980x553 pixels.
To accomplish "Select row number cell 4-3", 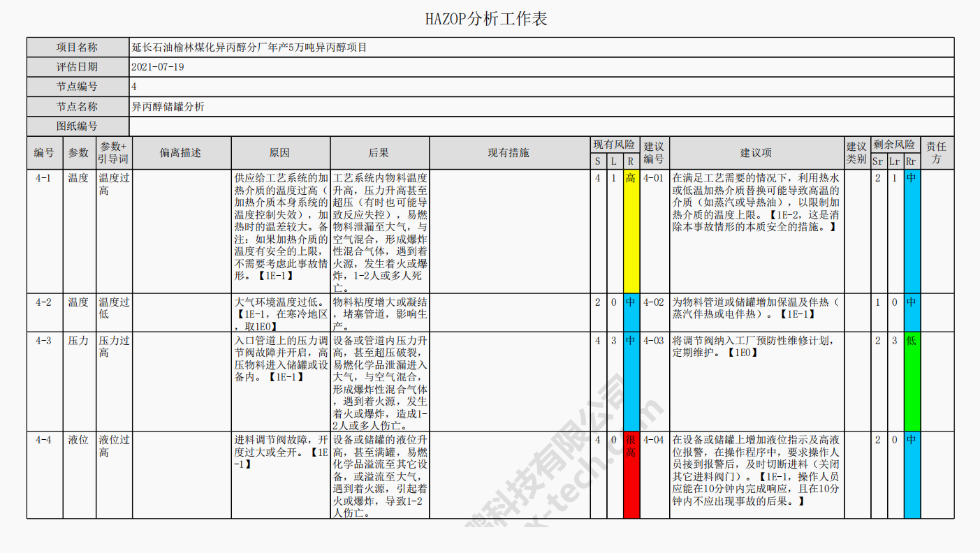I will pyautogui.click(x=45, y=381).
